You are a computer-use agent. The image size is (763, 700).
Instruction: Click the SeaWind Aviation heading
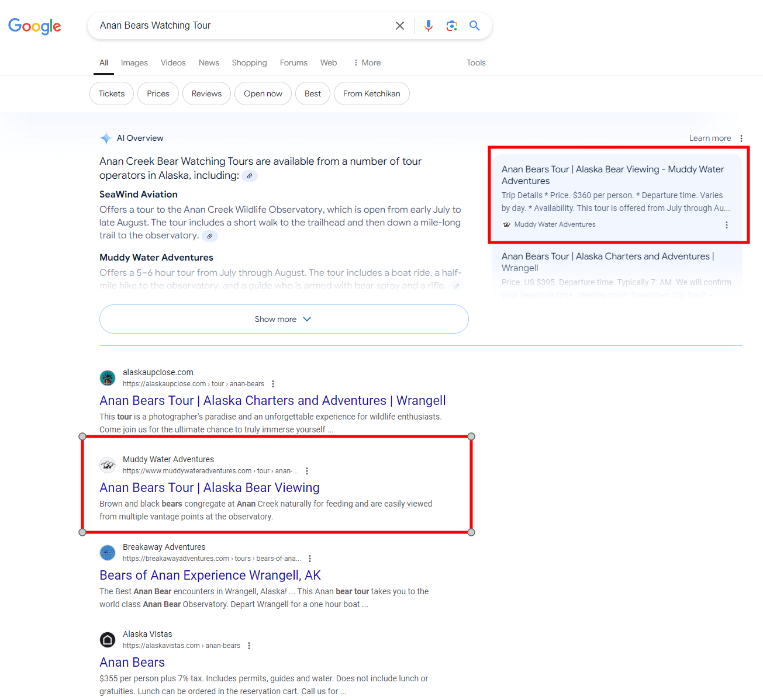coord(139,195)
